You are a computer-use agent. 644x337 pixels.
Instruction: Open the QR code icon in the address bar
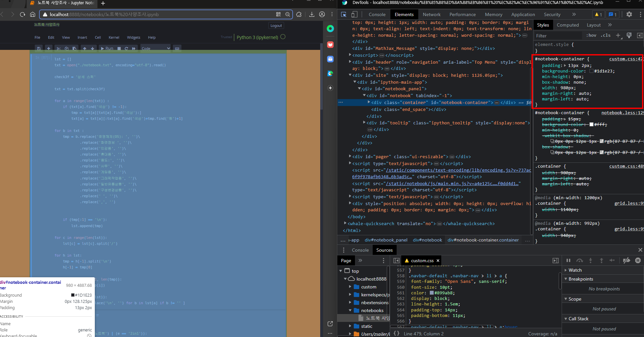pyautogui.click(x=278, y=14)
